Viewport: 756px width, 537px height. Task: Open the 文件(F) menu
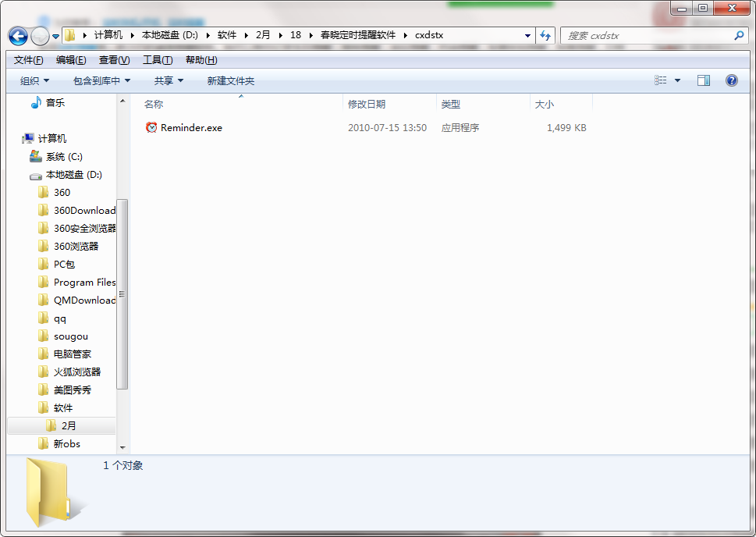[x=28, y=60]
